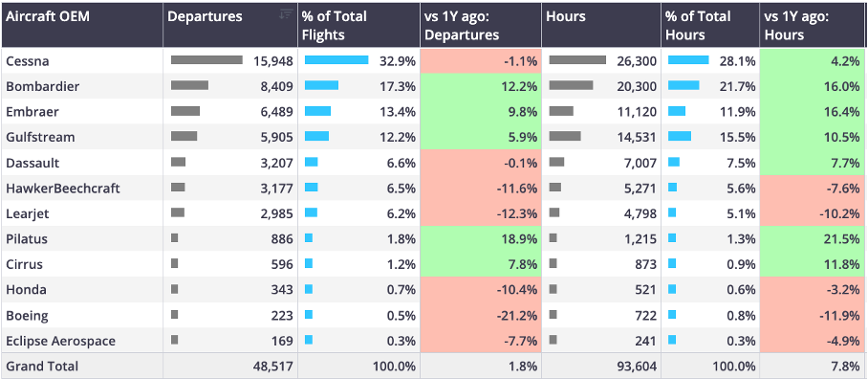Click the Grand Total row label
The width and height of the screenshot is (868, 379).
[x=42, y=367]
